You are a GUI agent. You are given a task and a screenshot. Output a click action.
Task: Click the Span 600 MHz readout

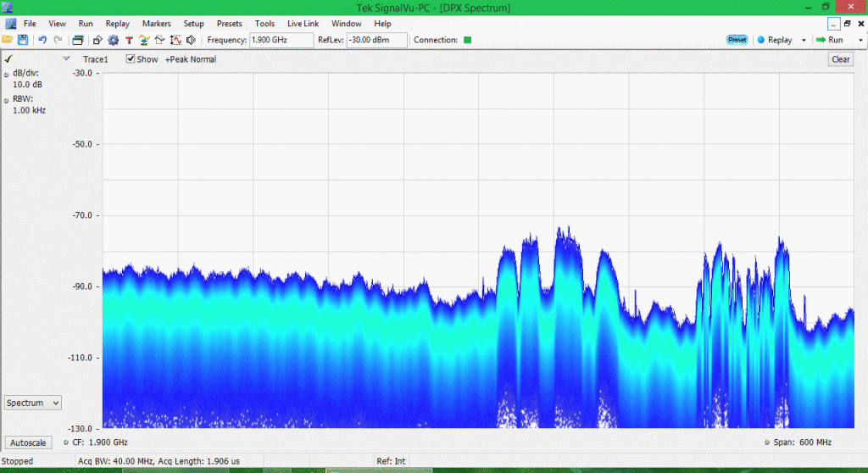802,442
